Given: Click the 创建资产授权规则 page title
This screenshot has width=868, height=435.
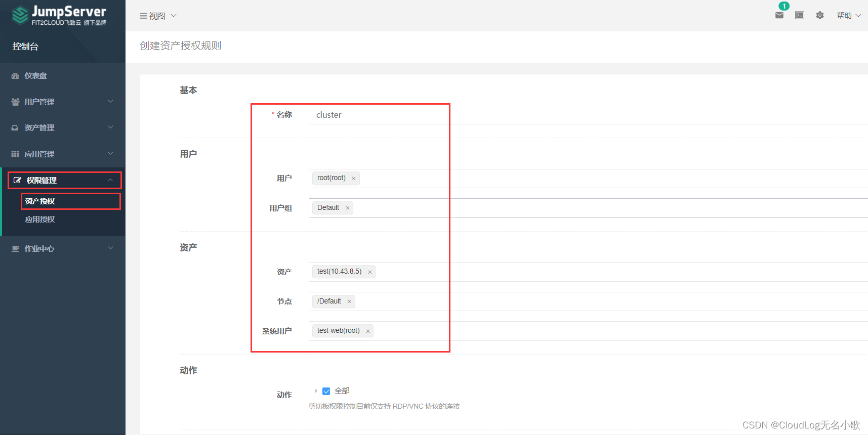Looking at the screenshot, I should click(x=181, y=46).
